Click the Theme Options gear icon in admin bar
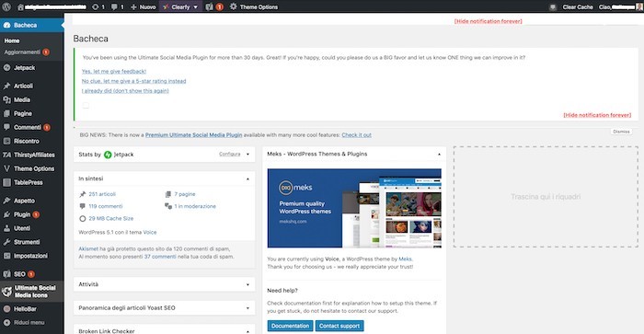 pos(234,6)
